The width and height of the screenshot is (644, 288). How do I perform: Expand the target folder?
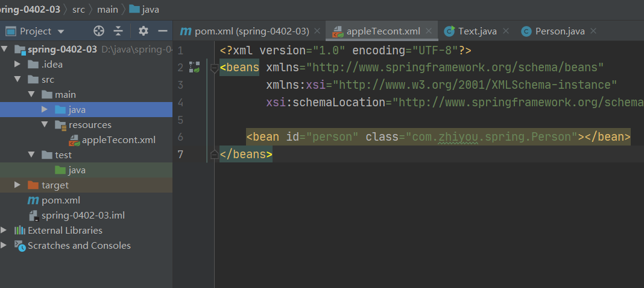17,185
